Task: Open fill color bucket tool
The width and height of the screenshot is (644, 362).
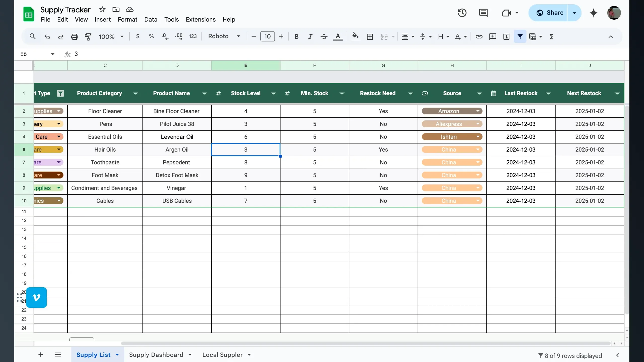Action: [355, 36]
